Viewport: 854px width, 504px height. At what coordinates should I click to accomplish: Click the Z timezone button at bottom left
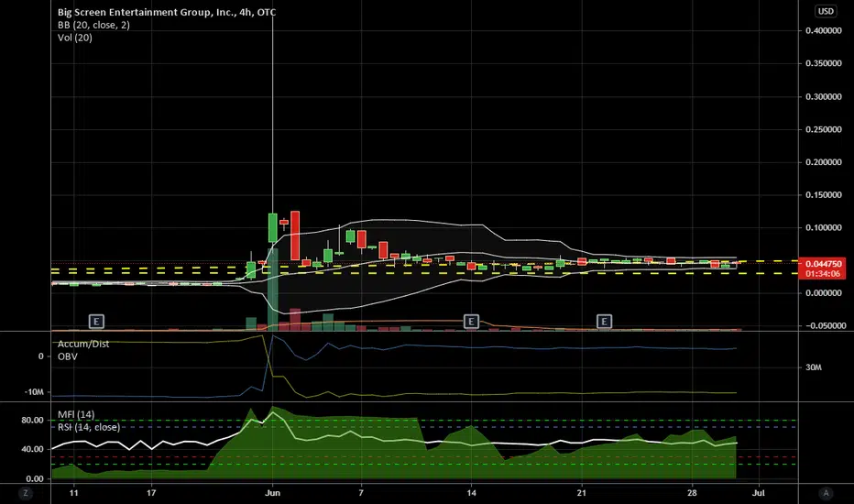26,493
